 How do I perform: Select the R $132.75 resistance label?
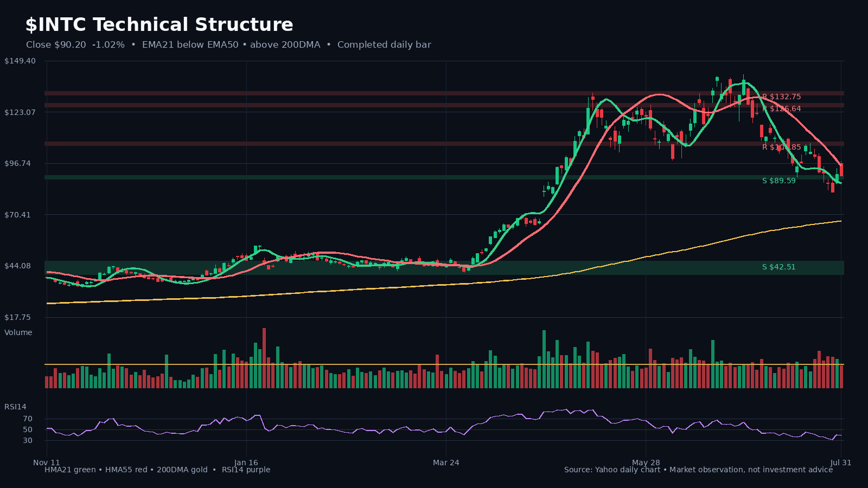pos(781,97)
